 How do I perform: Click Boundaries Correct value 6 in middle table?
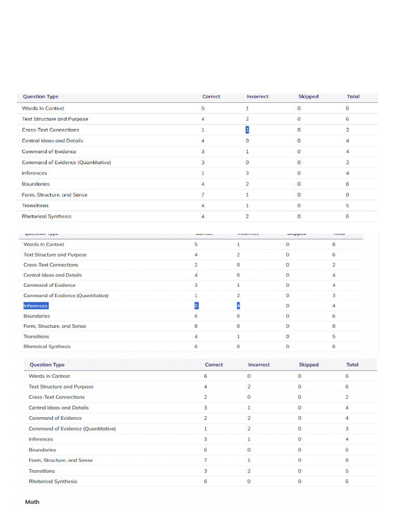pyautogui.click(x=196, y=316)
